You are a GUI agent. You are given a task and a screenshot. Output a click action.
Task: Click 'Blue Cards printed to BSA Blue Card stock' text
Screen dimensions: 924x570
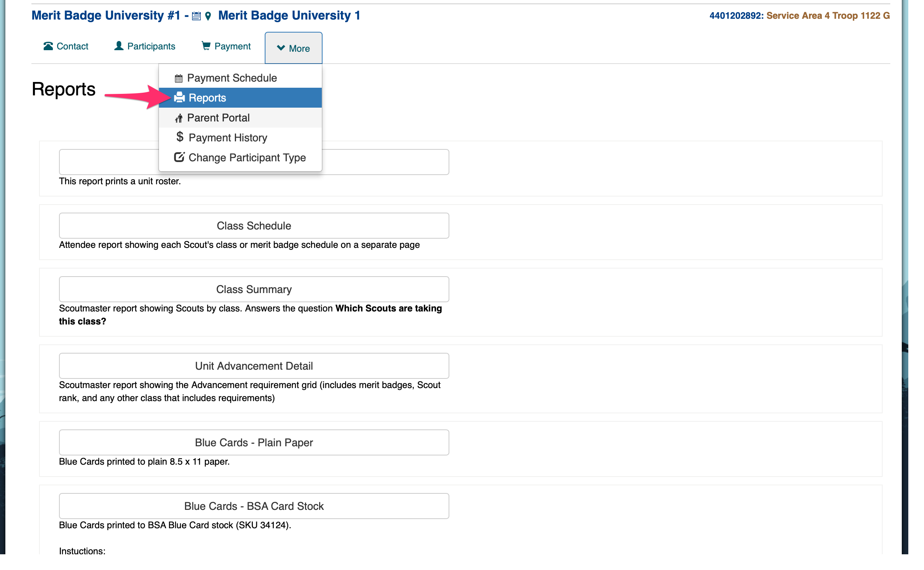pos(175,525)
